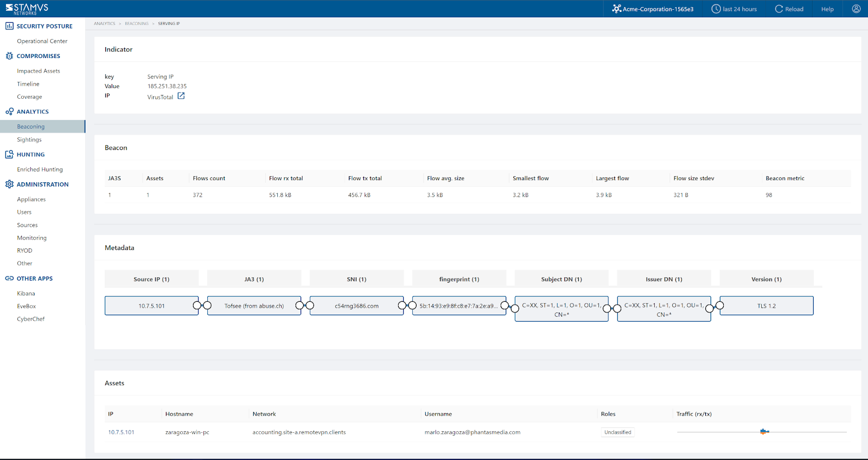Go to Impacted Assets
Viewport: 868px width, 460px height.
39,71
